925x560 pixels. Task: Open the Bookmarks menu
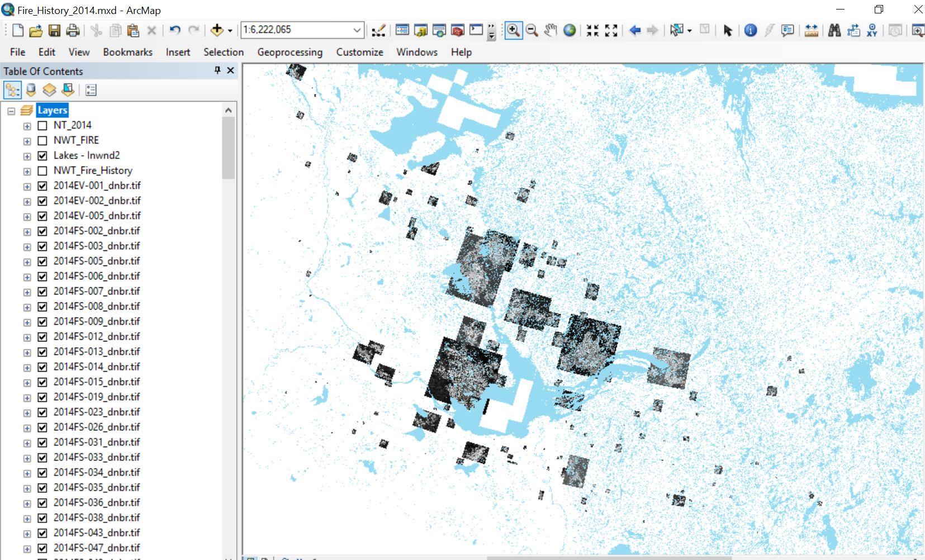click(127, 52)
